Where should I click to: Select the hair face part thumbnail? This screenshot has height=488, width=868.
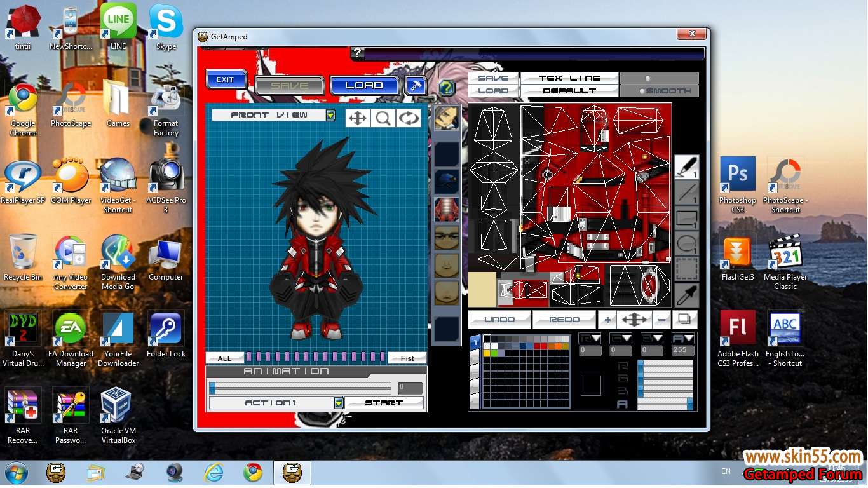click(447, 119)
